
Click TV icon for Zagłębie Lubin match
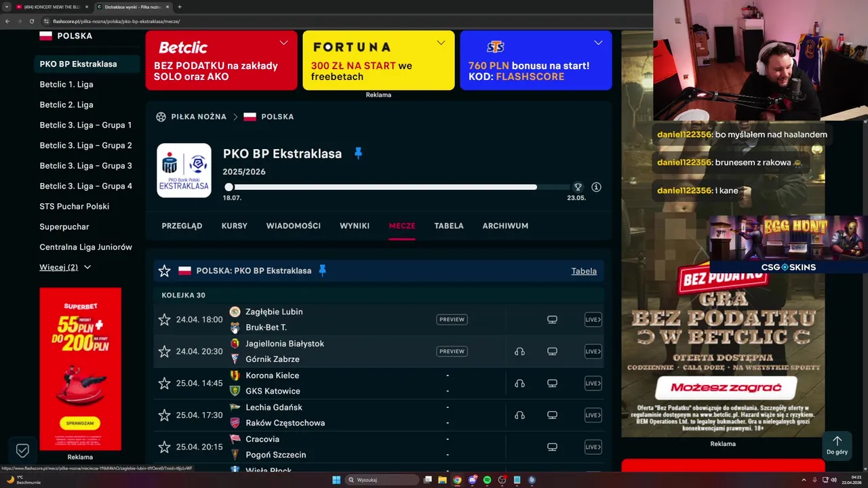pyautogui.click(x=552, y=319)
